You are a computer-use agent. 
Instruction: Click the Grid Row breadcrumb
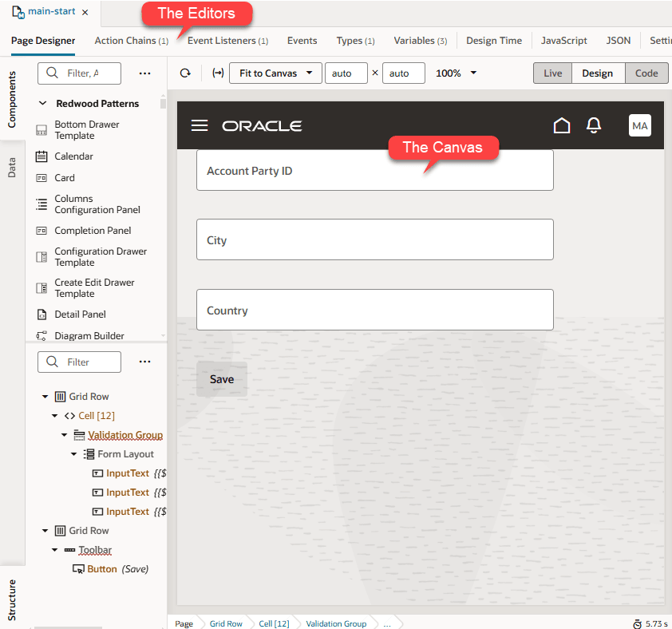pos(226,624)
